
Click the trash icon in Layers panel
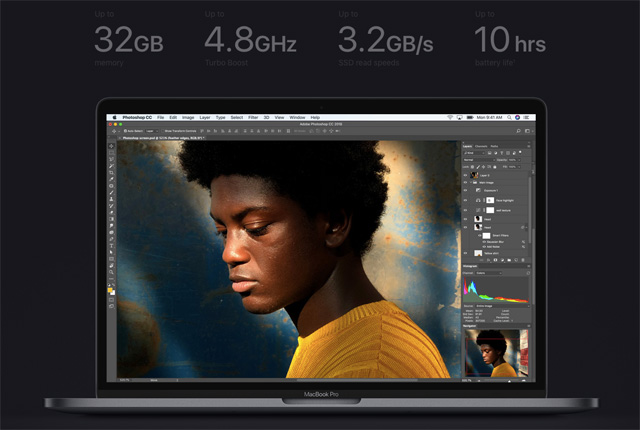pyautogui.click(x=523, y=260)
